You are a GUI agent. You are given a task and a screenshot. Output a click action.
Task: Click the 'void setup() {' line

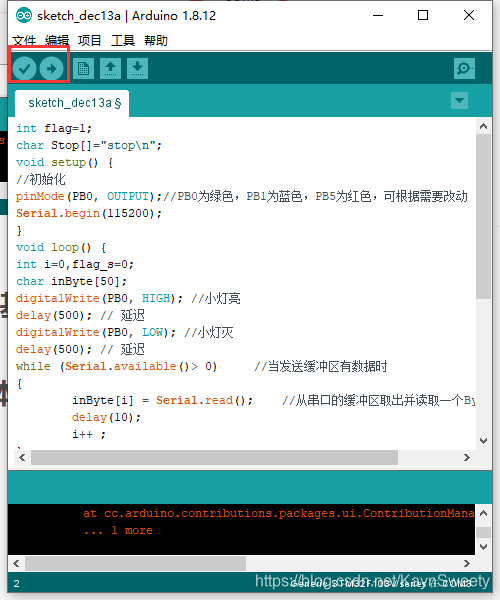pos(64,162)
